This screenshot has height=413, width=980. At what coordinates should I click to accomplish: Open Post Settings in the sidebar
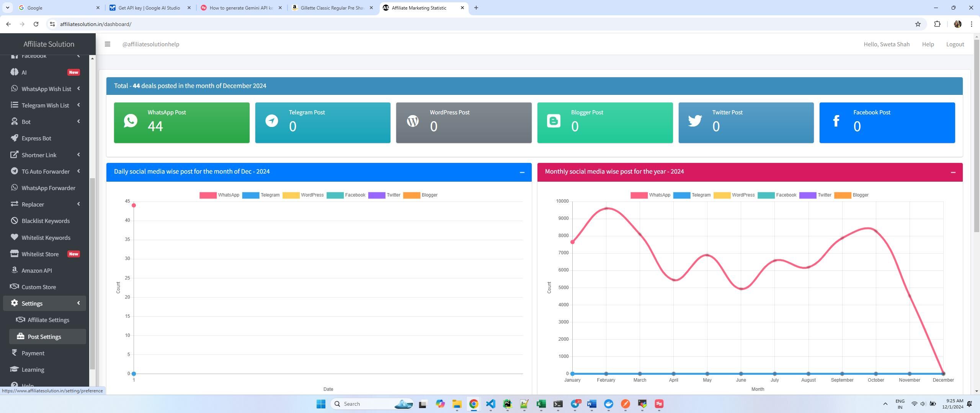click(x=44, y=337)
